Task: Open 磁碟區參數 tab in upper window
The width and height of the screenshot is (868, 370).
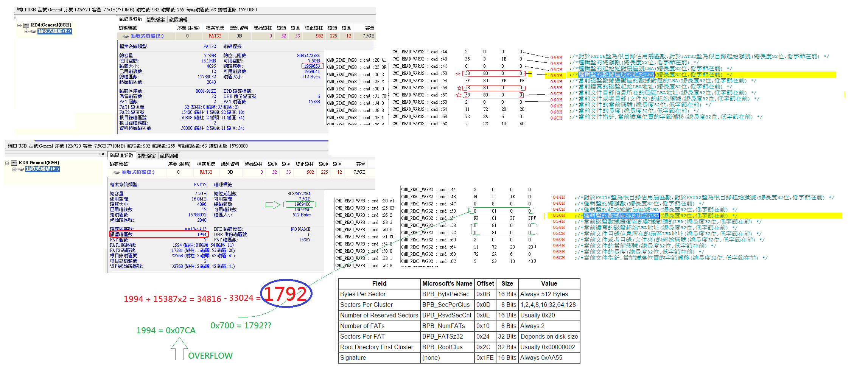Action: 131,19
